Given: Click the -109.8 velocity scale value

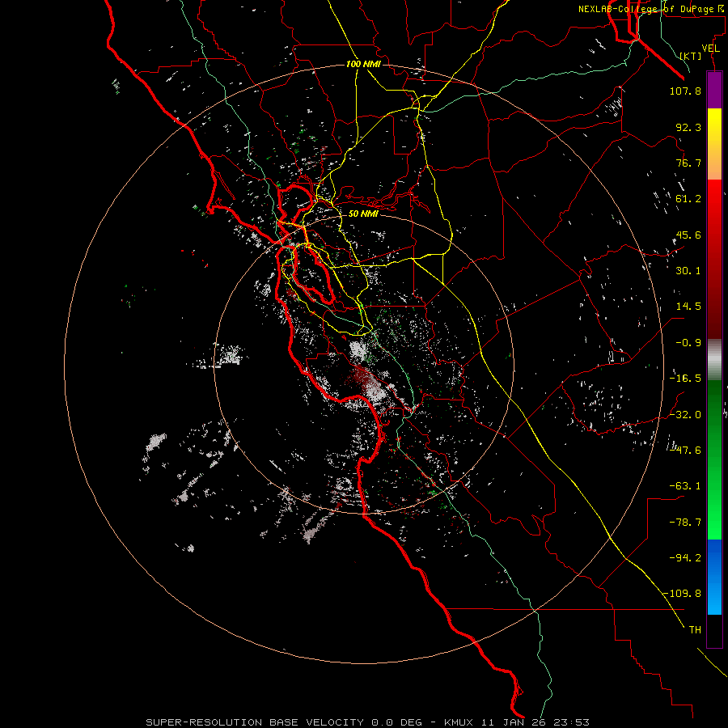Looking at the screenshot, I should point(683,594).
